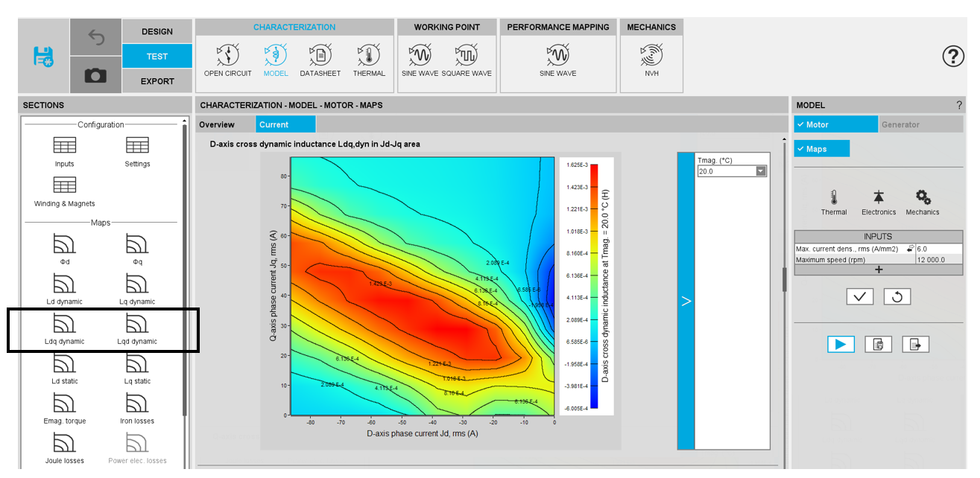Image resolution: width=980 pixels, height=478 pixels.
Task: Switch to Generator mode
Action: 900,124
